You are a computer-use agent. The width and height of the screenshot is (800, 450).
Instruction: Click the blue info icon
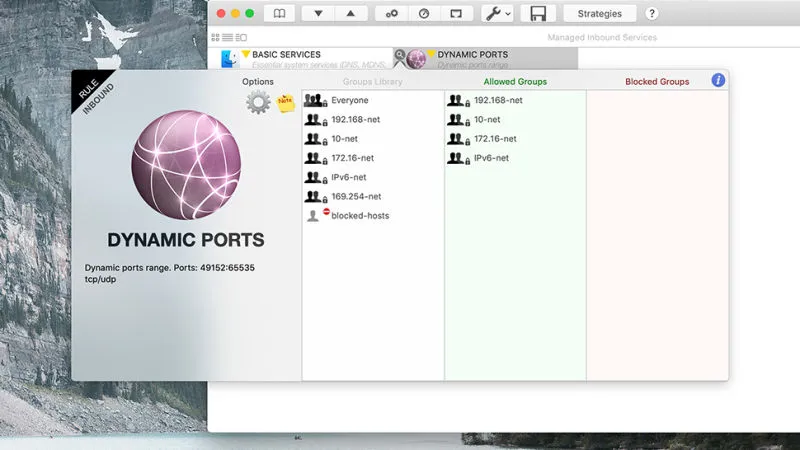coord(718,80)
